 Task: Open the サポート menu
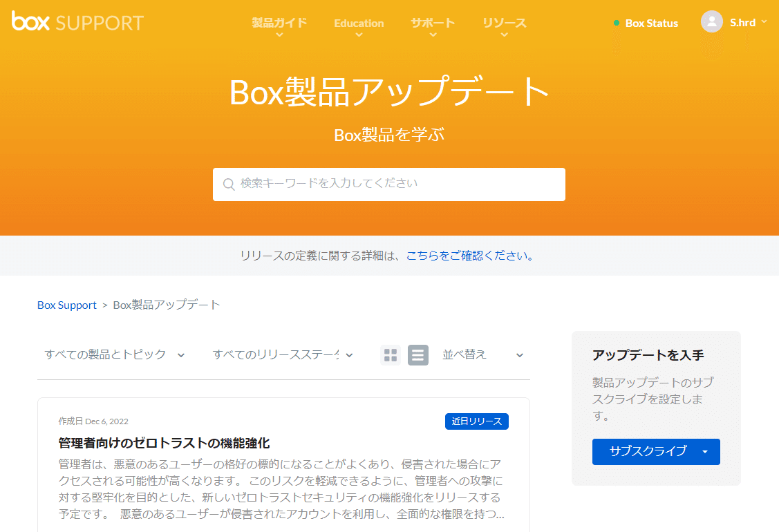coord(433,23)
